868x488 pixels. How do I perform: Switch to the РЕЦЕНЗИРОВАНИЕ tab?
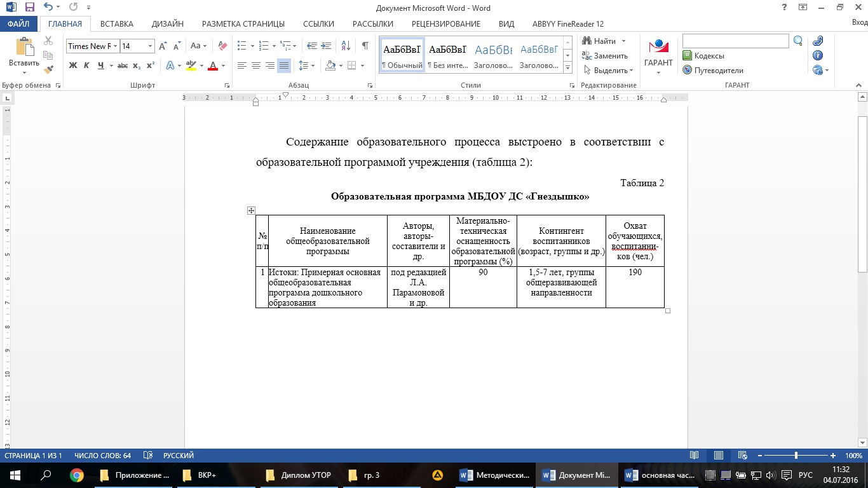(x=446, y=24)
